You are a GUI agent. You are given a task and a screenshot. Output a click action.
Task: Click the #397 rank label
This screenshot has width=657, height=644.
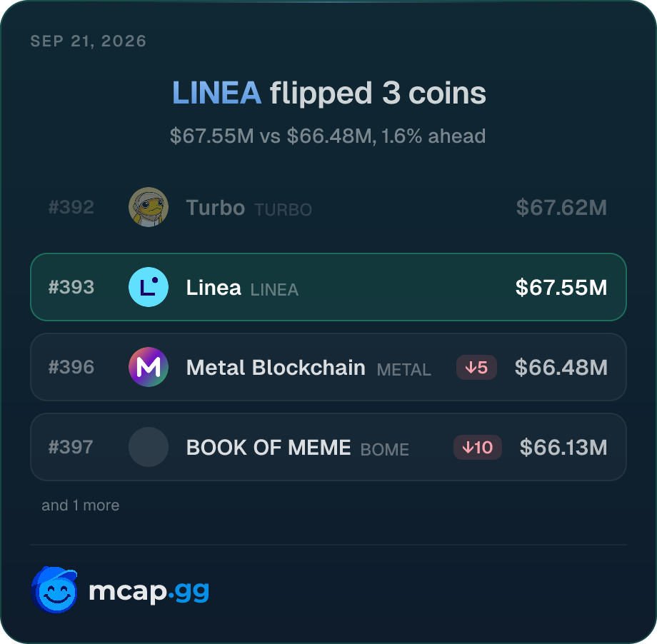(x=71, y=447)
